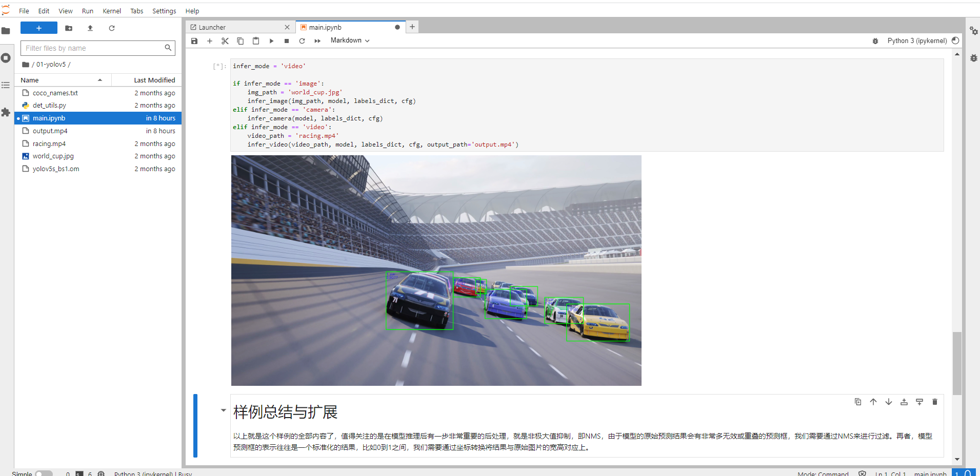Click the racing video output frame

pos(436,271)
